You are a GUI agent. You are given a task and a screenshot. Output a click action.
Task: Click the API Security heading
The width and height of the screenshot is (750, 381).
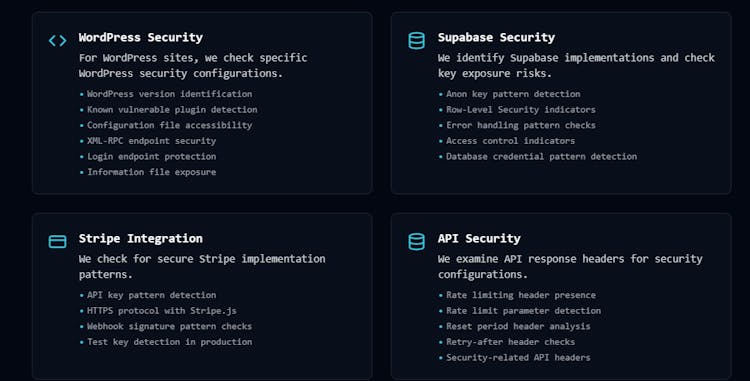pos(479,238)
